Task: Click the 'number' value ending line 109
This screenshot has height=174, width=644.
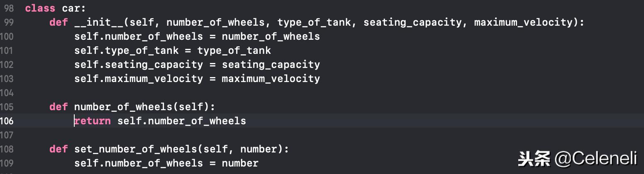Action: point(240,163)
